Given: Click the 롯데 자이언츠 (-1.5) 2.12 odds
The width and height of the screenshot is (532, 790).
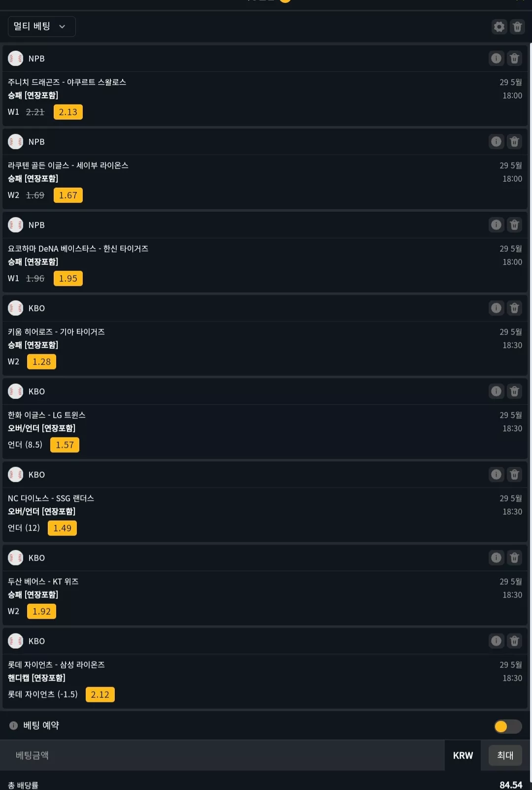Looking at the screenshot, I should [x=100, y=694].
